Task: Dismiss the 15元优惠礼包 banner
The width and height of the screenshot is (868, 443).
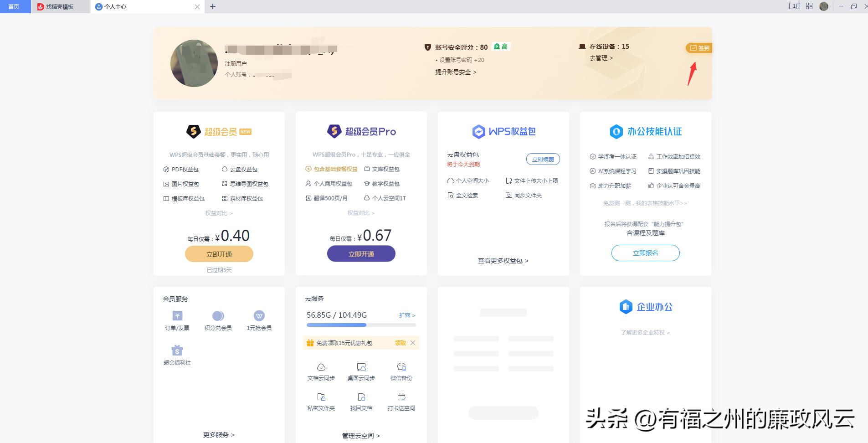Action: click(414, 343)
